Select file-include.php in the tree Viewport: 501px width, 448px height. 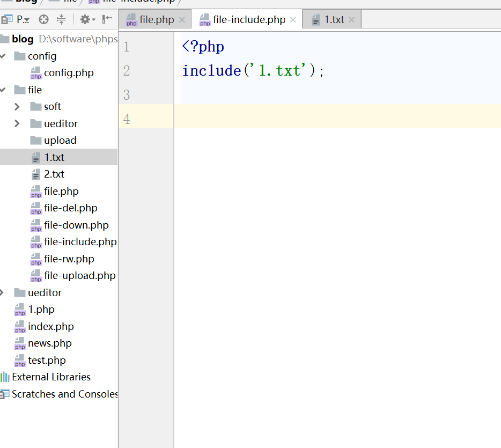tap(80, 242)
